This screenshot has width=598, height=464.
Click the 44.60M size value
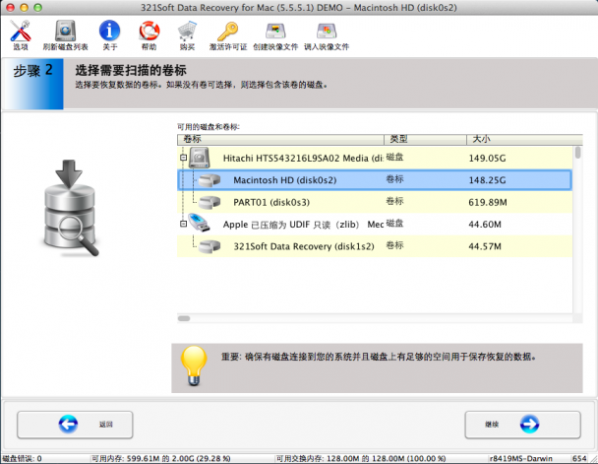[x=485, y=225]
